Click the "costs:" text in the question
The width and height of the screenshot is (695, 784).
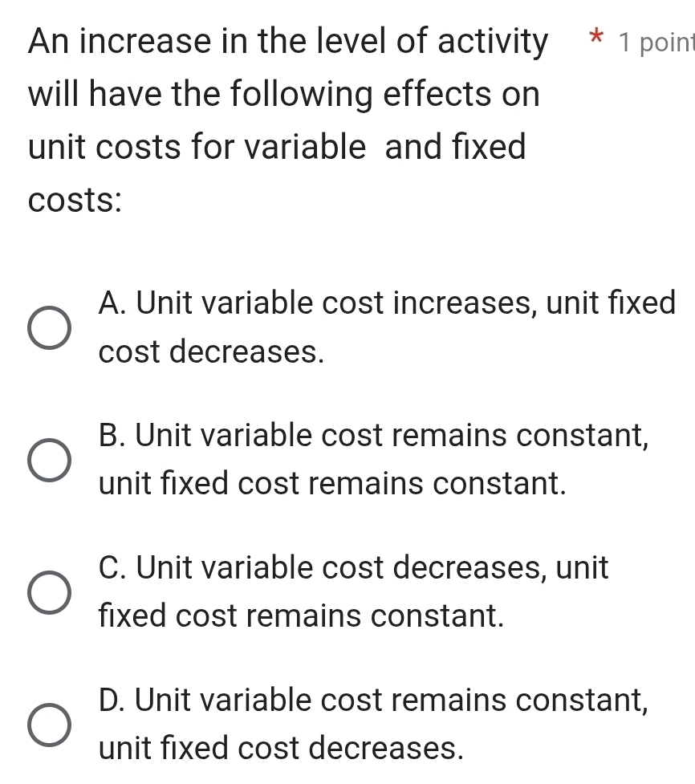(75, 201)
